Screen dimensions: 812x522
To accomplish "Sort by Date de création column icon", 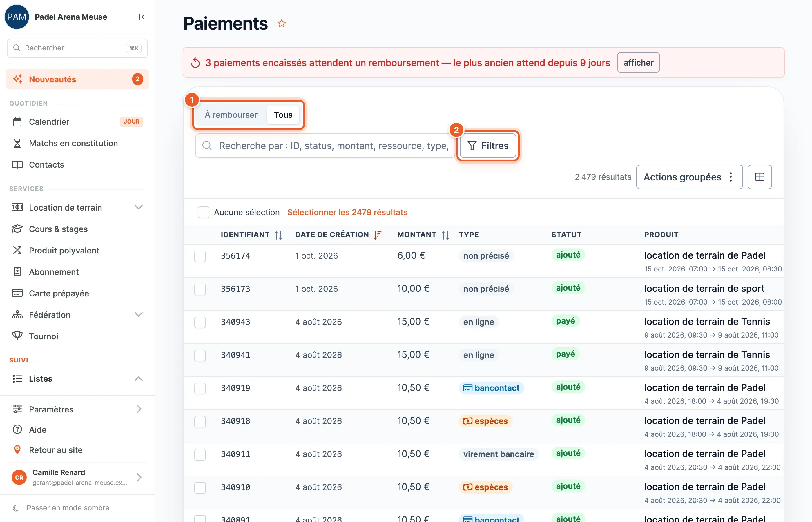I will click(377, 235).
